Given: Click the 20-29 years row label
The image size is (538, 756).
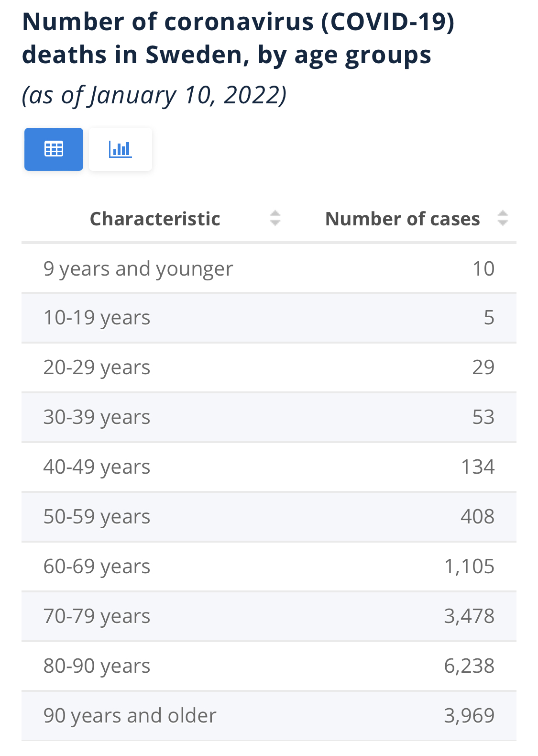Looking at the screenshot, I should [x=97, y=367].
